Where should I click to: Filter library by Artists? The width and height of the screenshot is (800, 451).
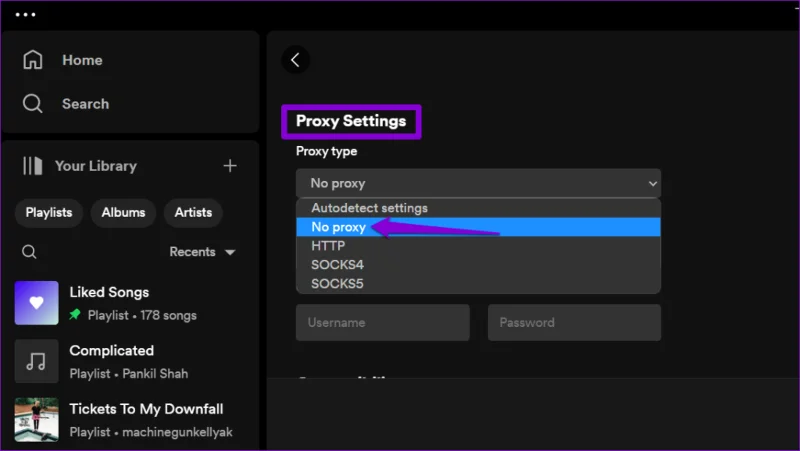coord(193,212)
